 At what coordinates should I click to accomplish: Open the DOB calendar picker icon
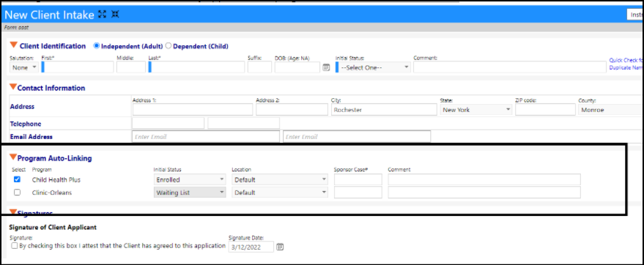click(326, 67)
